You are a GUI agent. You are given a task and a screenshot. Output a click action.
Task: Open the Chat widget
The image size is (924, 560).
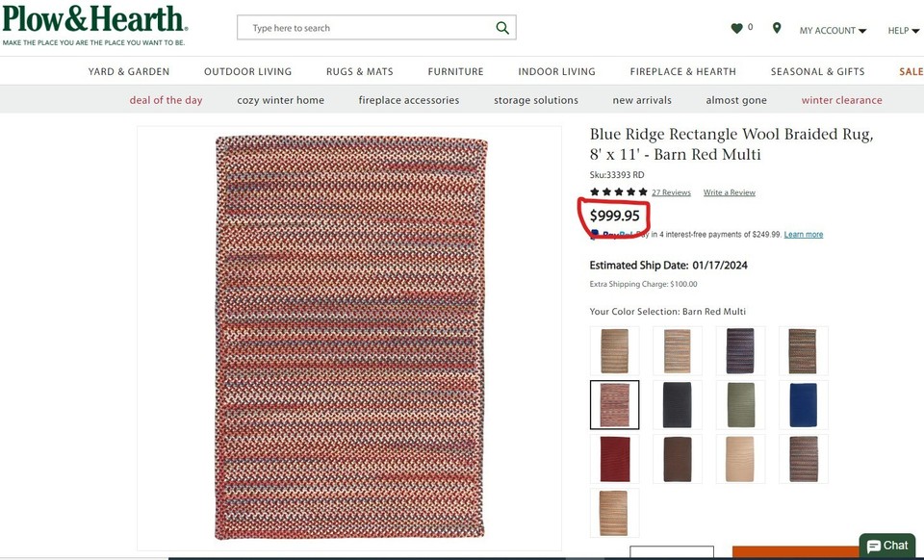coord(885,545)
